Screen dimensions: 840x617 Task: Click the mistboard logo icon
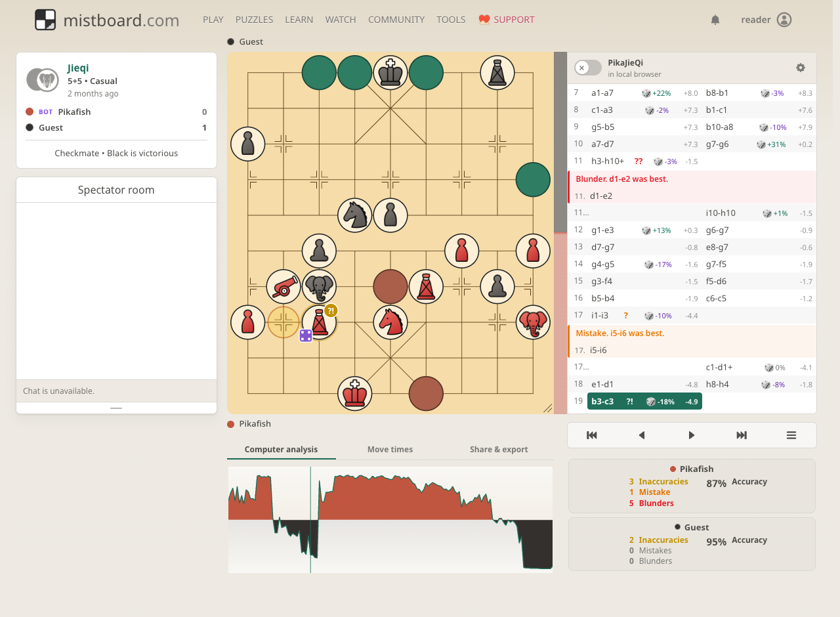point(45,20)
